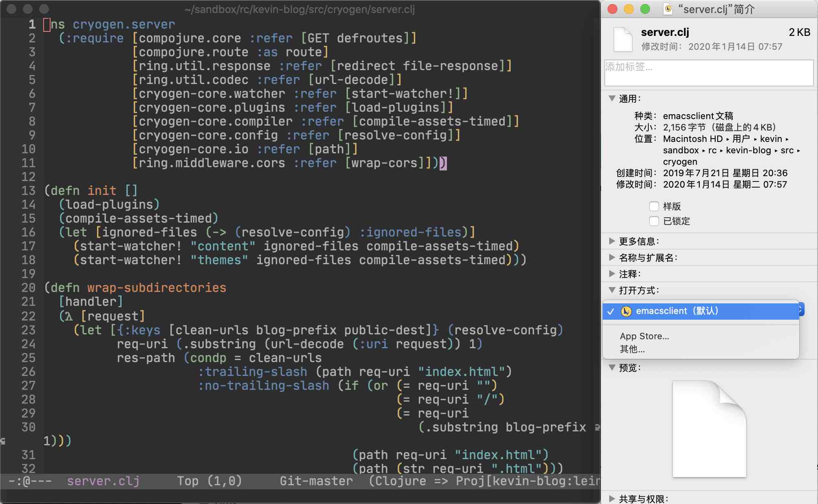Collapse the 打开方式 section

(x=612, y=290)
